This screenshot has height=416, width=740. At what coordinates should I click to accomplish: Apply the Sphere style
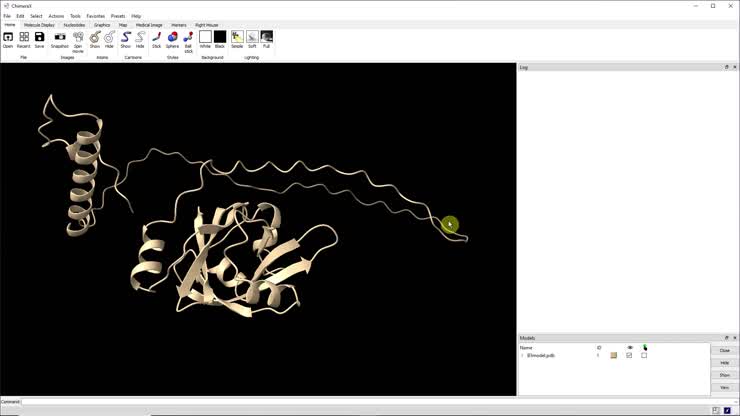click(172, 38)
